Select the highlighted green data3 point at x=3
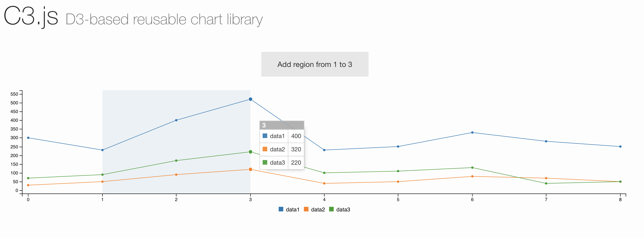Viewport: 644px width, 238px height. [x=250, y=152]
